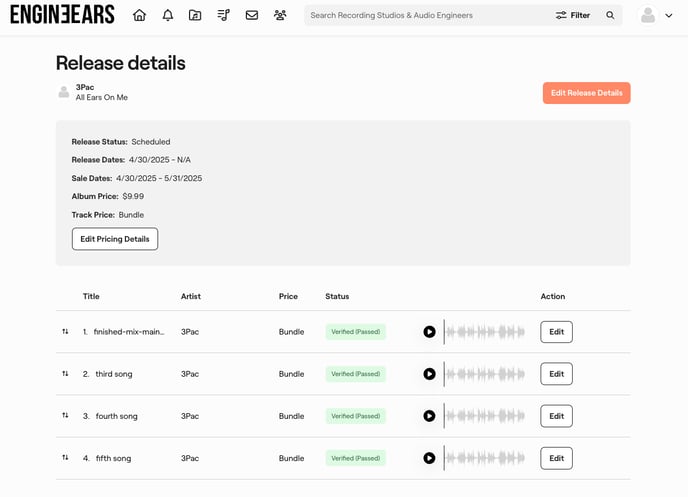Open the community people icon

tap(280, 16)
